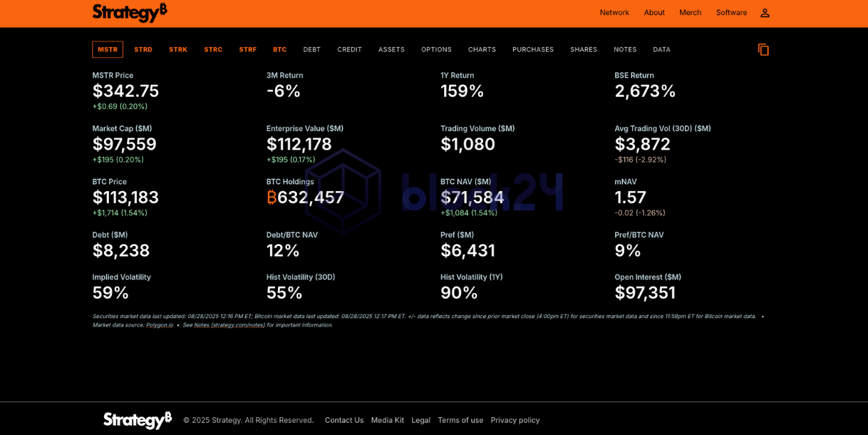Image resolution: width=868 pixels, height=435 pixels.
Task: Click the BTC Price value $113,183
Action: [x=125, y=198]
